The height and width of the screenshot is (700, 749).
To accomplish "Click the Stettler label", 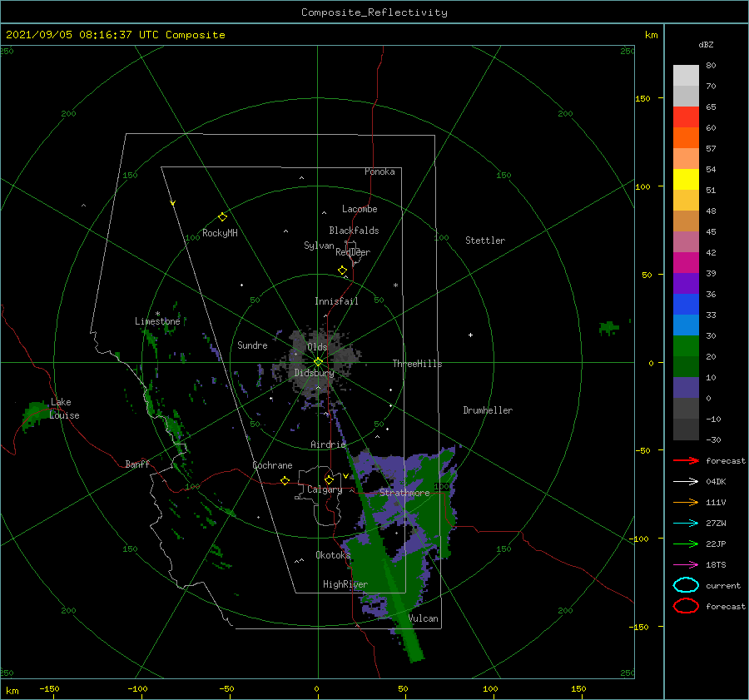I will [x=485, y=241].
